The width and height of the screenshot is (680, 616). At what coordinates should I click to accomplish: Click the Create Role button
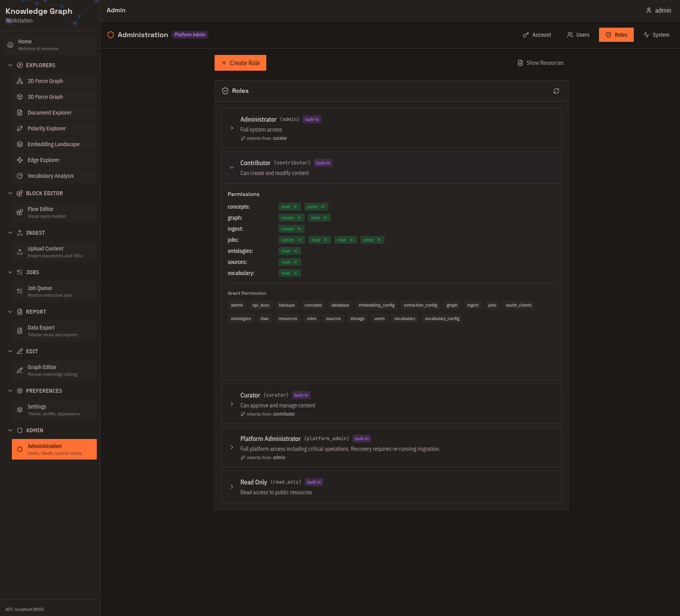point(240,63)
